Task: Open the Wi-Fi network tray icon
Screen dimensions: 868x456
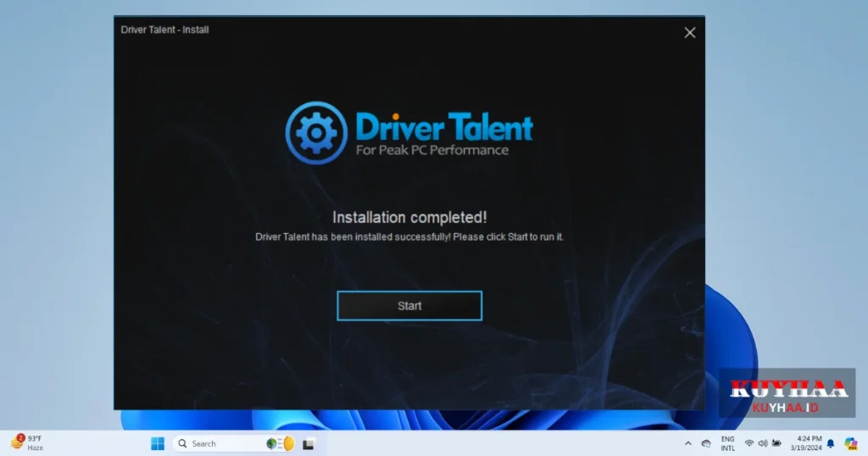Action: [749, 443]
